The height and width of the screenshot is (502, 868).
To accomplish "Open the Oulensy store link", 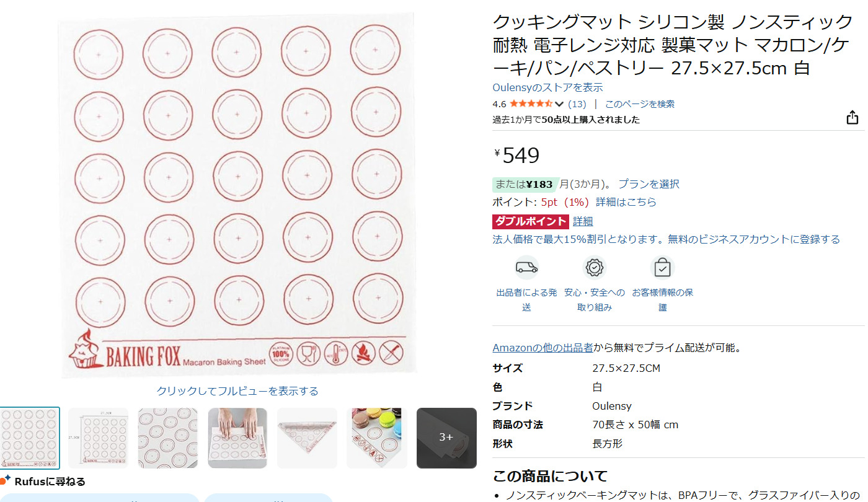I will point(547,87).
